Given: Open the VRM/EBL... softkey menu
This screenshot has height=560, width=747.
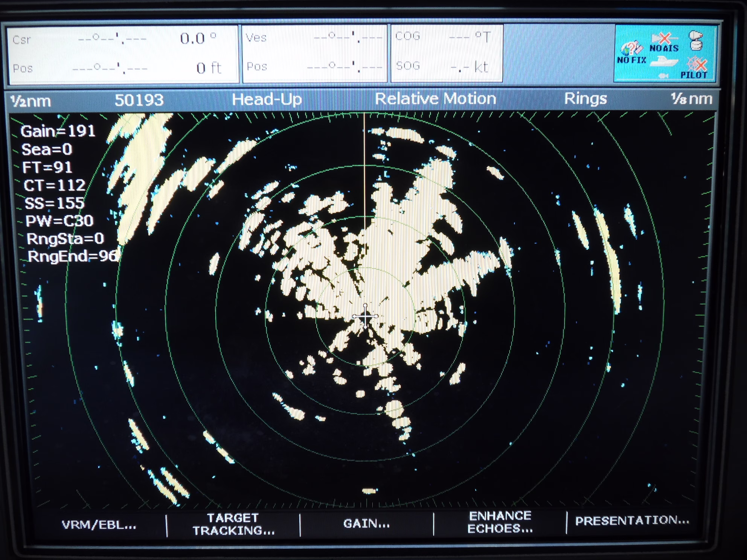Looking at the screenshot, I should tap(99, 525).
